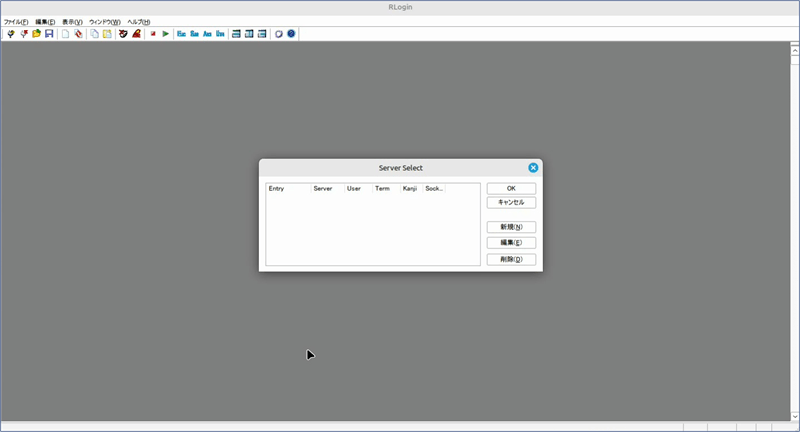This screenshot has width=800, height=432.
Task: Click the middle pane layout toolbar icon
Action: click(x=249, y=34)
